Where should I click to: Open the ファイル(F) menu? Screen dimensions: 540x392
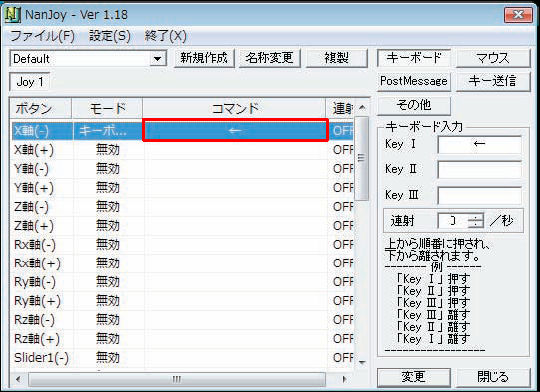click(x=42, y=36)
